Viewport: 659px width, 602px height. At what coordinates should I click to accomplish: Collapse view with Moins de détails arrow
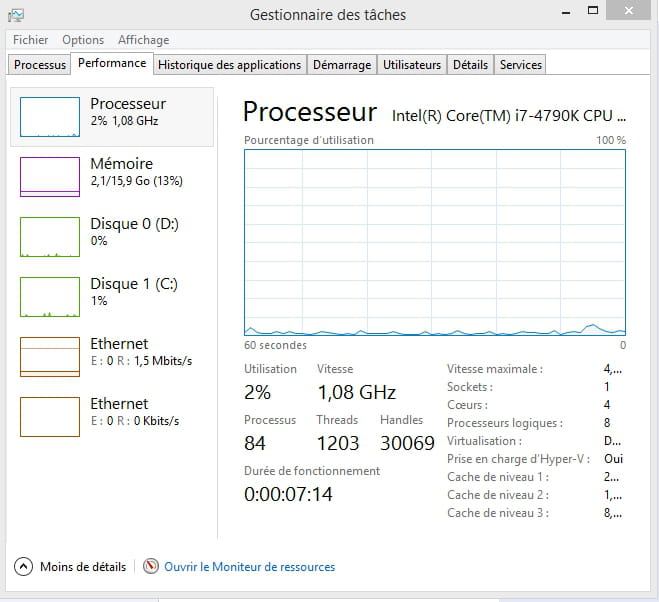tap(24, 566)
